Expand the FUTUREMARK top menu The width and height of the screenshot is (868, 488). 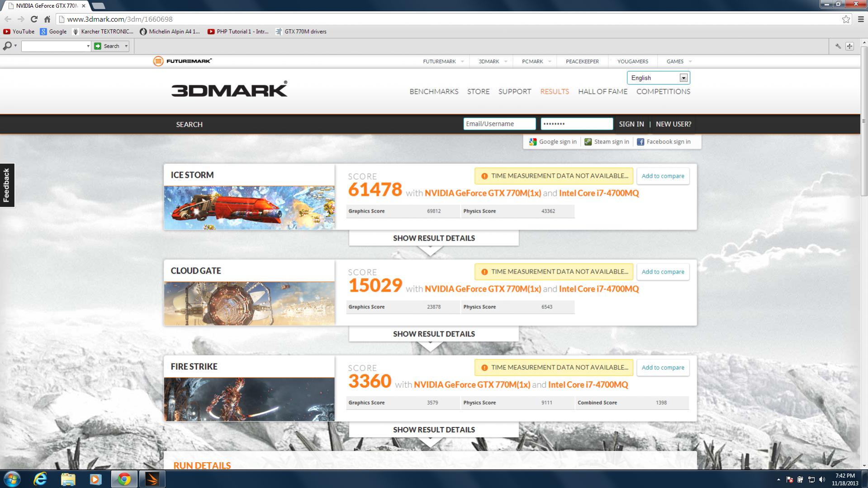click(x=443, y=62)
